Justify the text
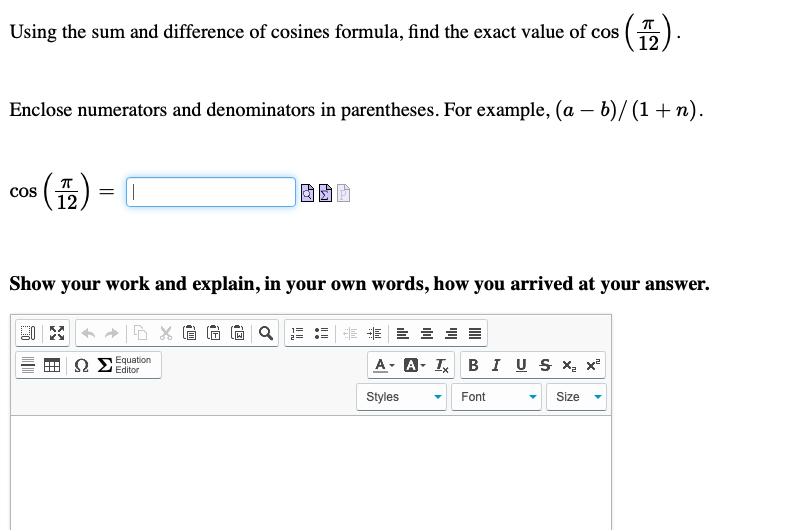Viewport: 807px width, 530px height. pyautogui.click(x=475, y=333)
